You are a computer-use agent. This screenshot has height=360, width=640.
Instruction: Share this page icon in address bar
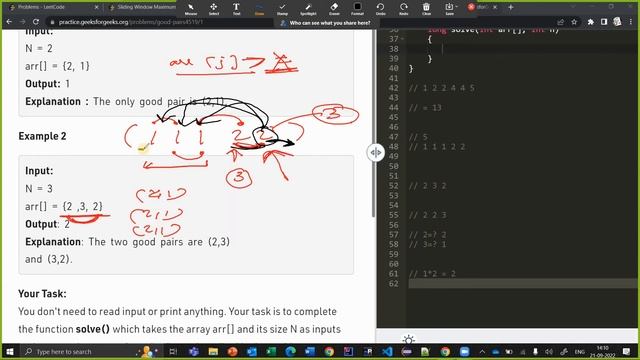[x=560, y=22]
